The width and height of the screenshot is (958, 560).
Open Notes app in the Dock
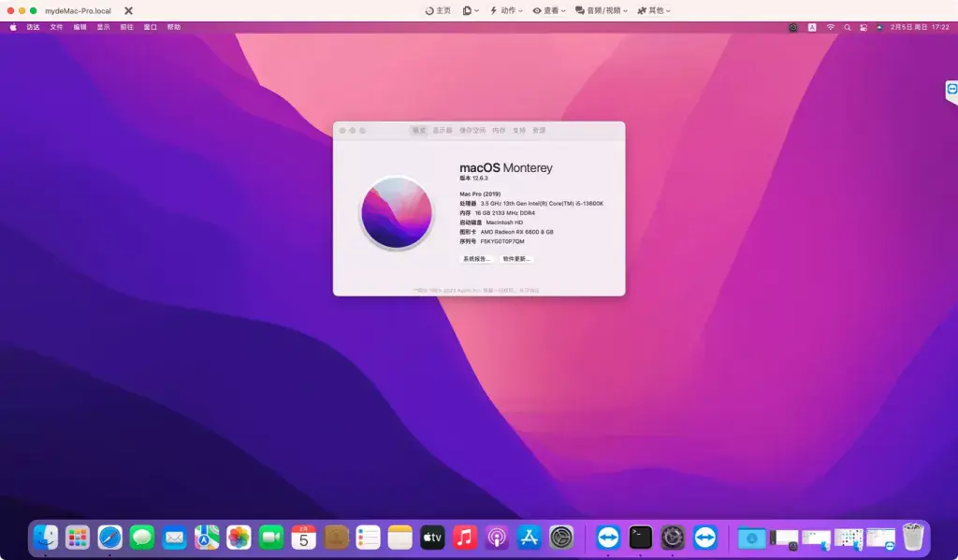[400, 538]
